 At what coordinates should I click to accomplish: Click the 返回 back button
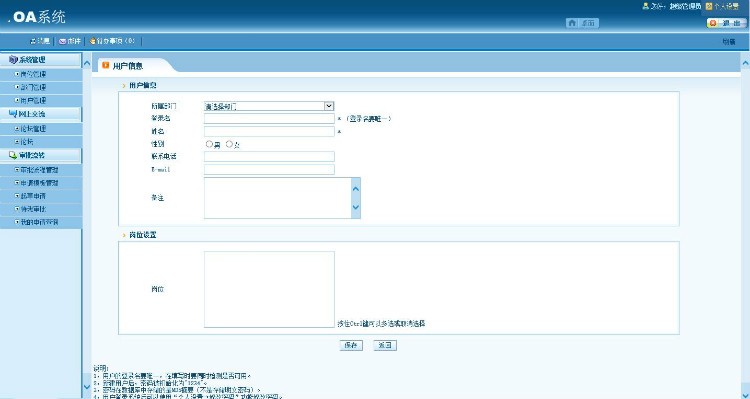(385, 345)
